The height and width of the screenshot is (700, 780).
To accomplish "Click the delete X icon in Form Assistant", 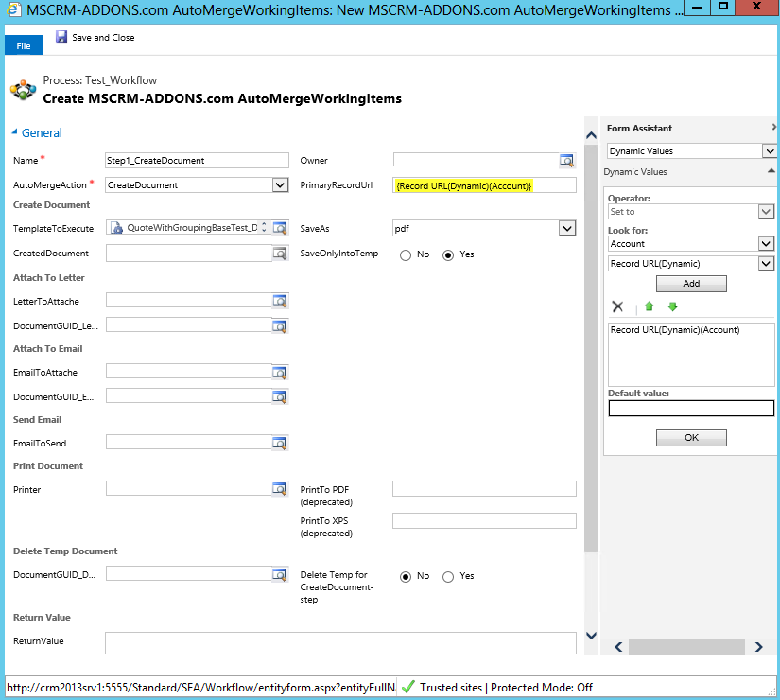I will [x=617, y=306].
